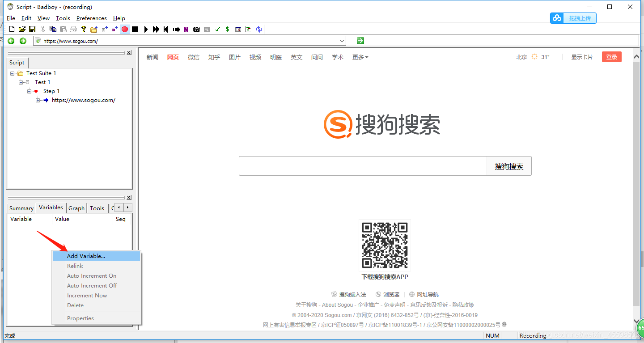The image size is (644, 343).
Task: Select the Script tab
Action: [x=17, y=63]
